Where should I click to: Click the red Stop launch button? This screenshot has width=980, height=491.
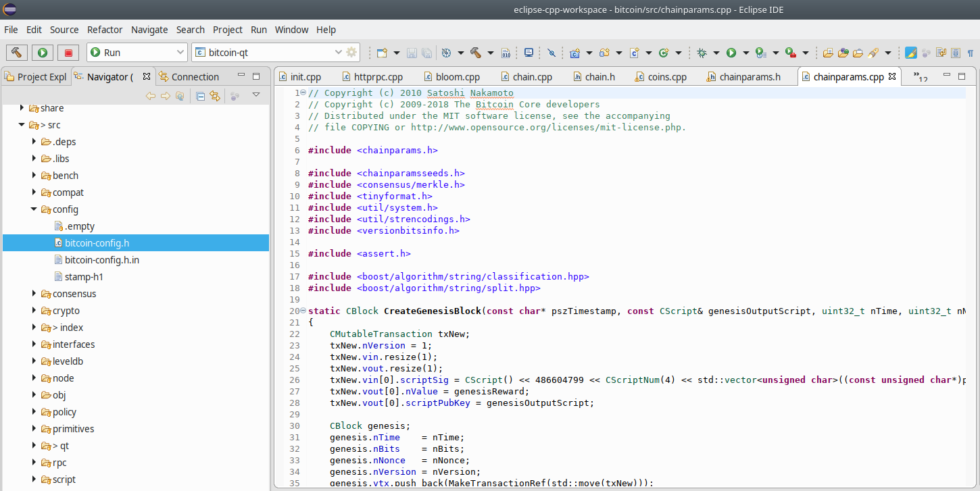pos(68,52)
